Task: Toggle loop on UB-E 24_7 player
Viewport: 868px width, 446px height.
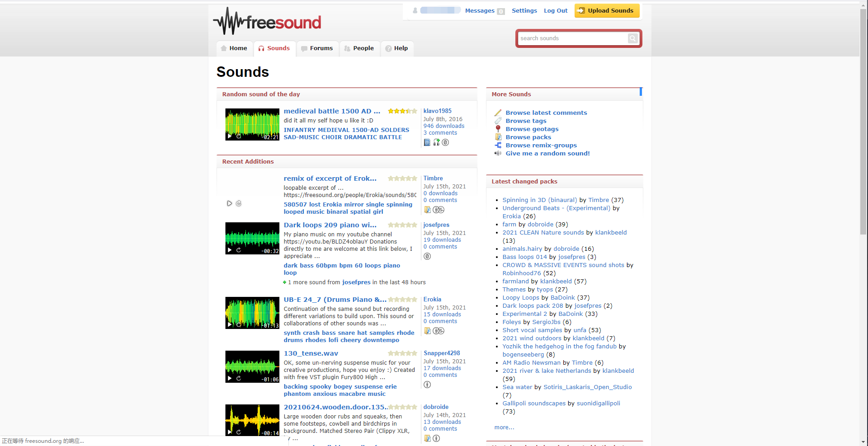Action: [x=239, y=324]
